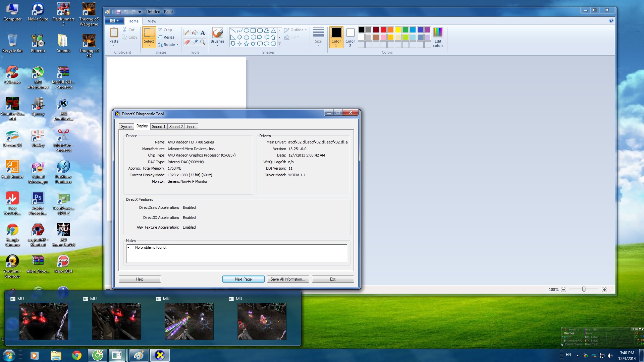Choose the Right arrow shape

pos(260,37)
